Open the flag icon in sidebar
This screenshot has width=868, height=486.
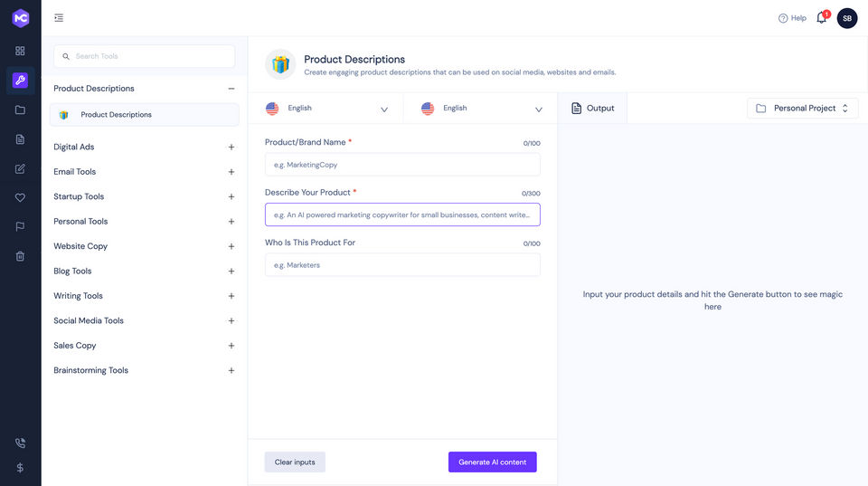(x=20, y=226)
